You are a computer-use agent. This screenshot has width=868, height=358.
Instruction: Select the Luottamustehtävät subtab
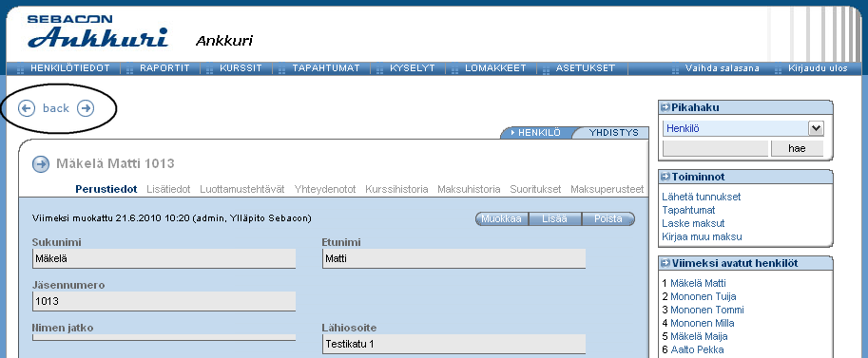click(x=242, y=189)
